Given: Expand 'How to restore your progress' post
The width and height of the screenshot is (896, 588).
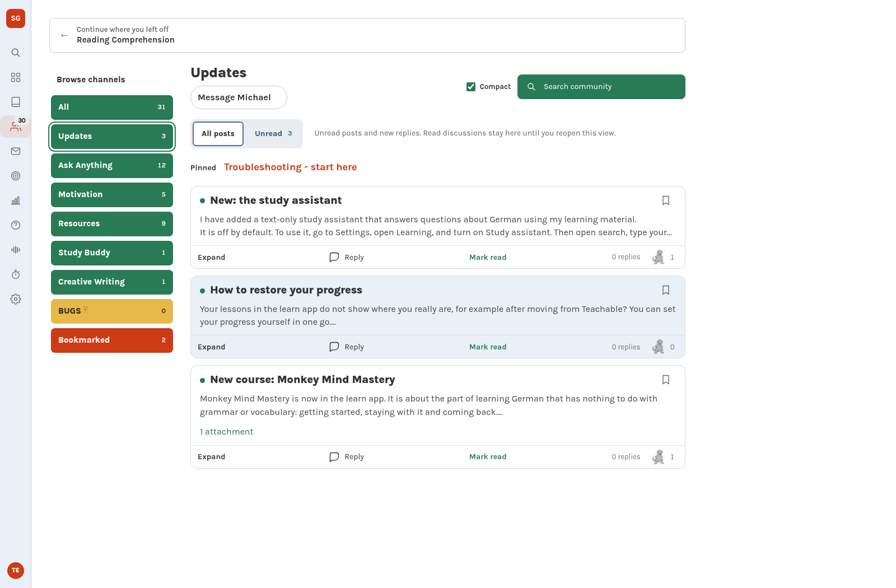Looking at the screenshot, I should tap(212, 347).
